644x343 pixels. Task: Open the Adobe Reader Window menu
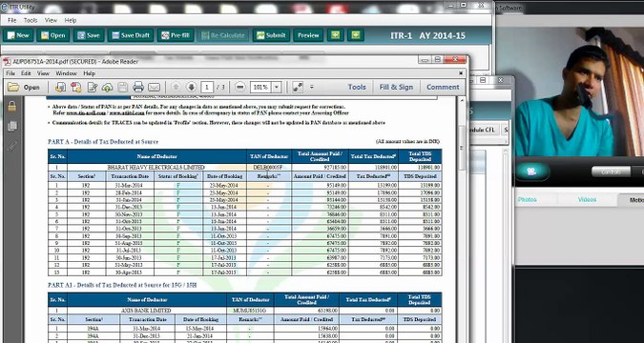(66, 73)
